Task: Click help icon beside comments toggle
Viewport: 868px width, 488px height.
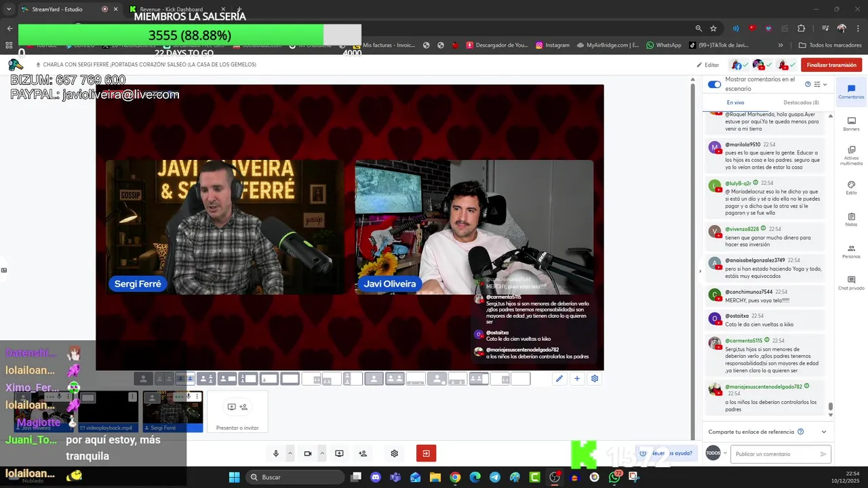Action: point(808,84)
